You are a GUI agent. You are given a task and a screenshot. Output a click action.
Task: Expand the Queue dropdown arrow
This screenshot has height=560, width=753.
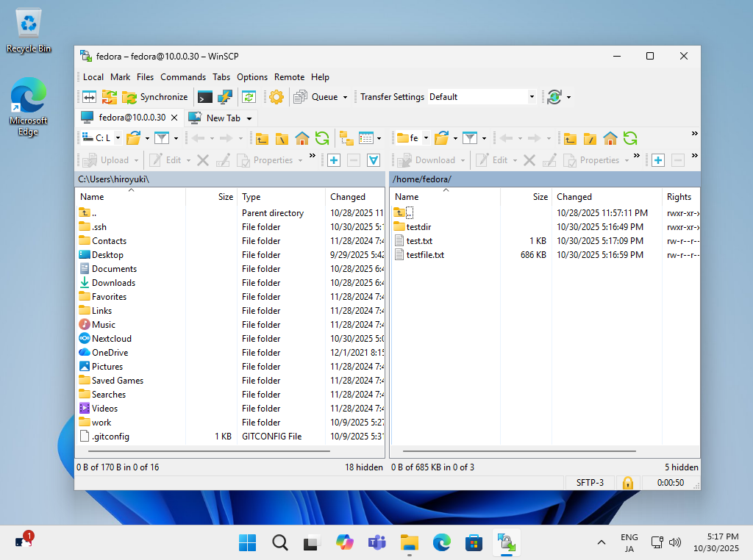(345, 97)
